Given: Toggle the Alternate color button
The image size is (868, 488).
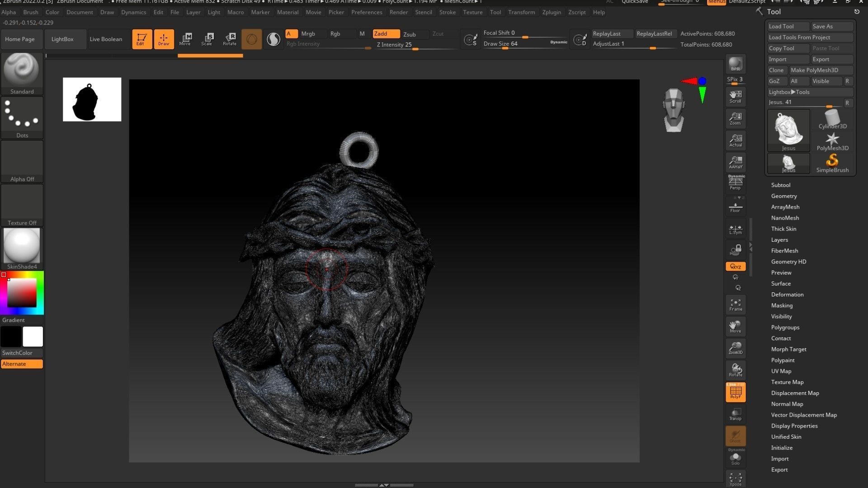Looking at the screenshot, I should click(x=22, y=364).
